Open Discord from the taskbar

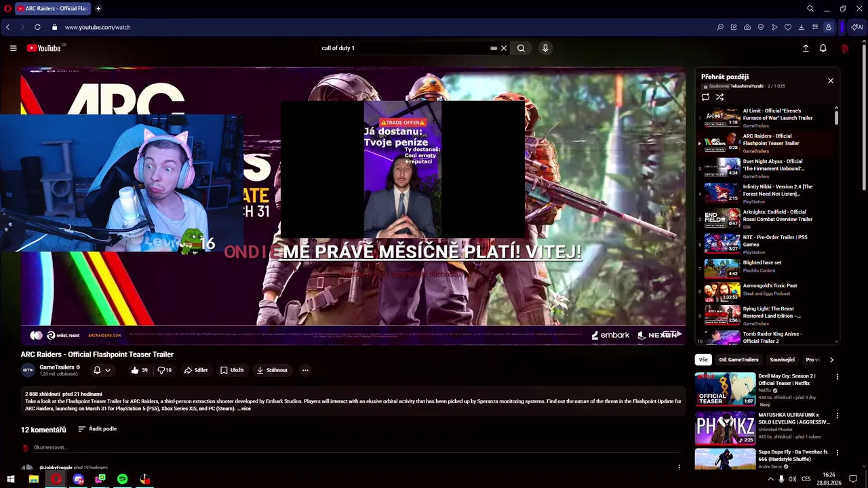click(78, 479)
